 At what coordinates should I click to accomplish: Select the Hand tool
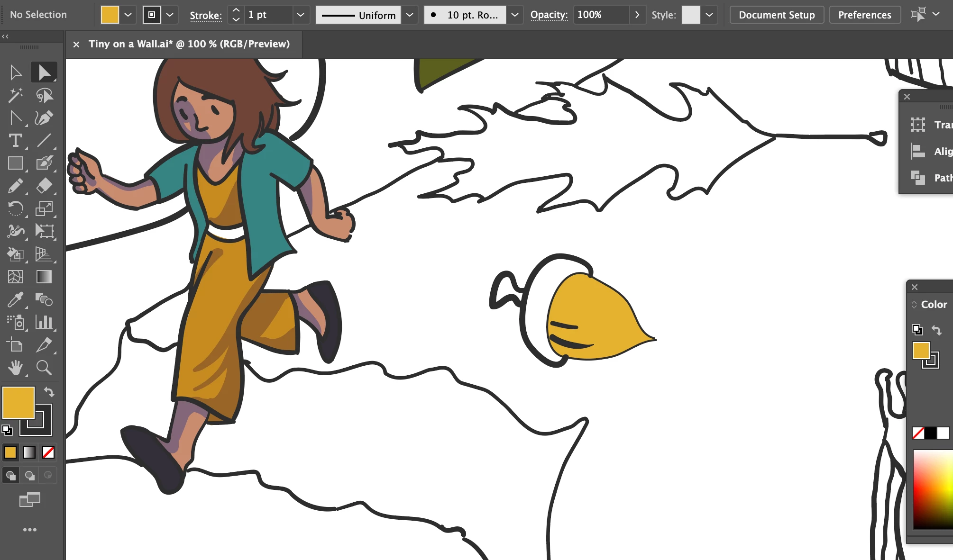(x=15, y=368)
